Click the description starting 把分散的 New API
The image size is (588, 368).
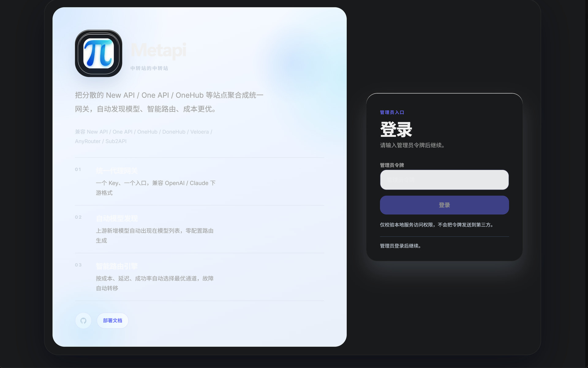click(x=169, y=102)
